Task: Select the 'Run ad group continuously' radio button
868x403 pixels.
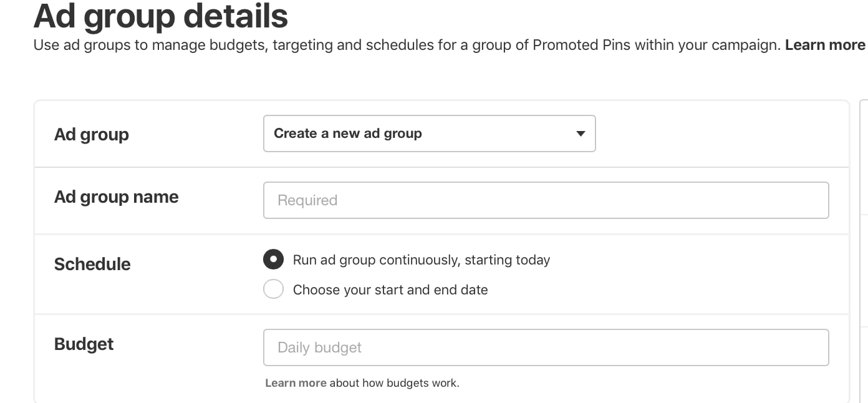Action: [273, 260]
